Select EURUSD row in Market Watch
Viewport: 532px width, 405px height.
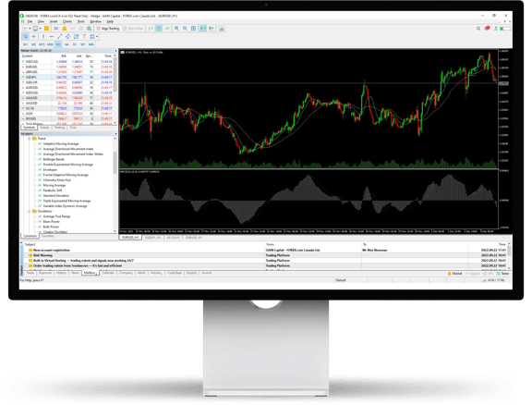pyautogui.click(x=67, y=67)
